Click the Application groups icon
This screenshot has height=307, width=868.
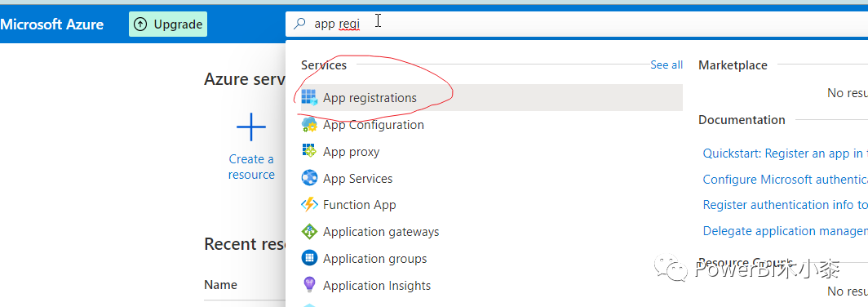click(x=309, y=258)
